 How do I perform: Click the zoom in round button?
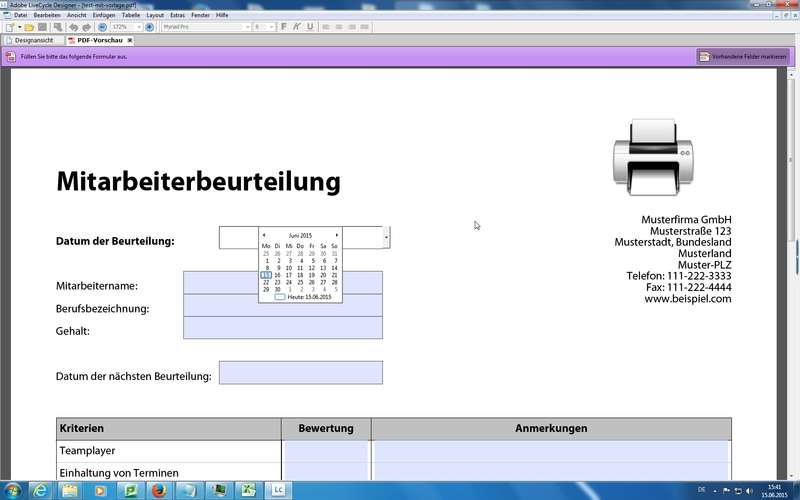[149, 27]
